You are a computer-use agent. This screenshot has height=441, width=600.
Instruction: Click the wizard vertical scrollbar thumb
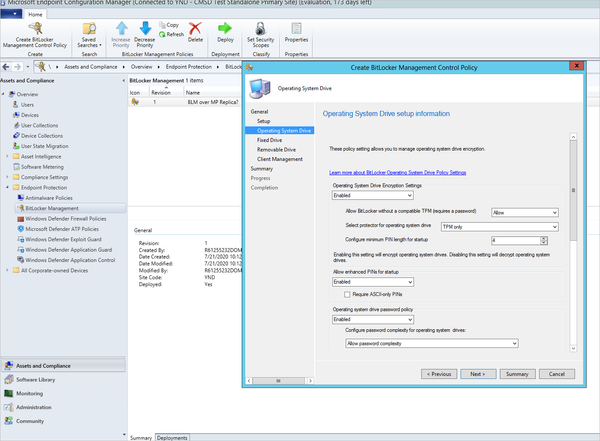(573, 191)
